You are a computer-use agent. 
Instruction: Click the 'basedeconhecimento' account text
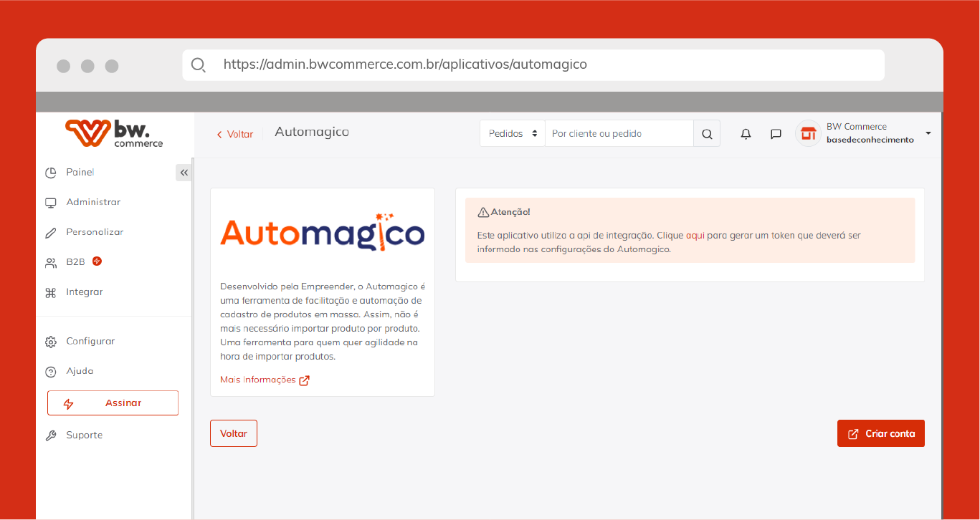tap(870, 140)
